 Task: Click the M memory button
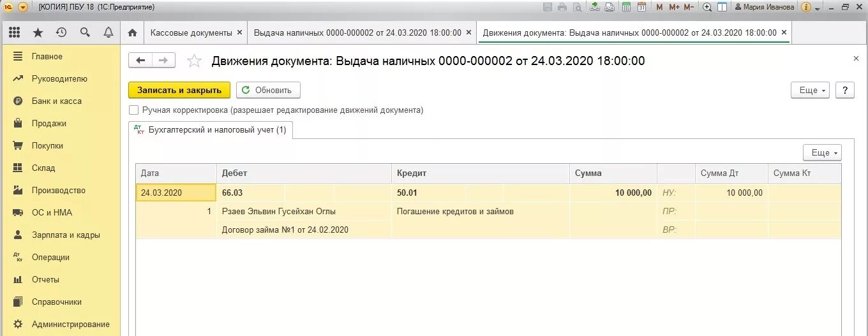coord(659,7)
